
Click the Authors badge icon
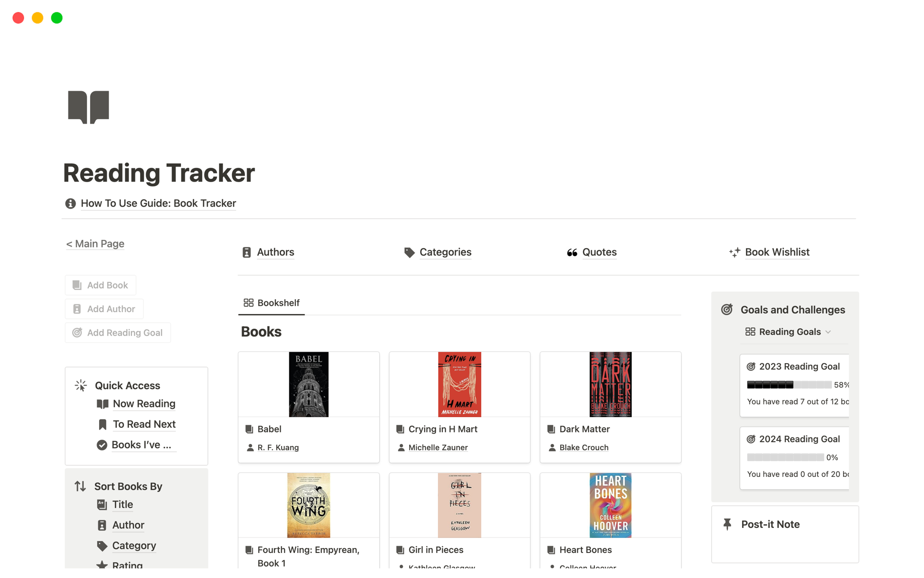(246, 252)
